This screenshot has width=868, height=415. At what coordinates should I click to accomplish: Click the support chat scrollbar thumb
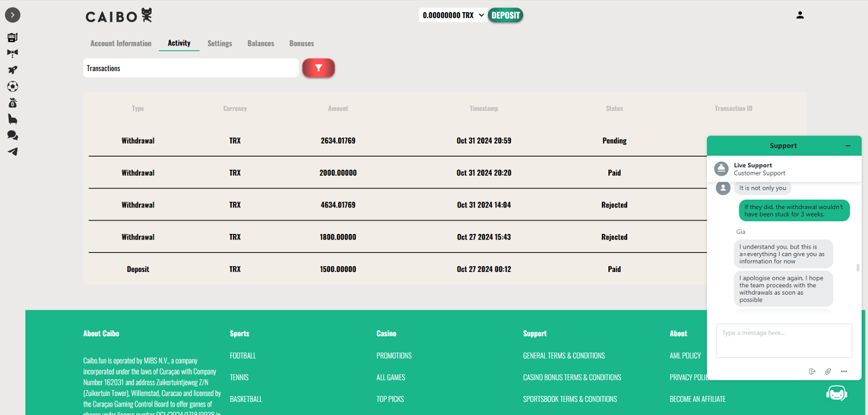pos(858,268)
